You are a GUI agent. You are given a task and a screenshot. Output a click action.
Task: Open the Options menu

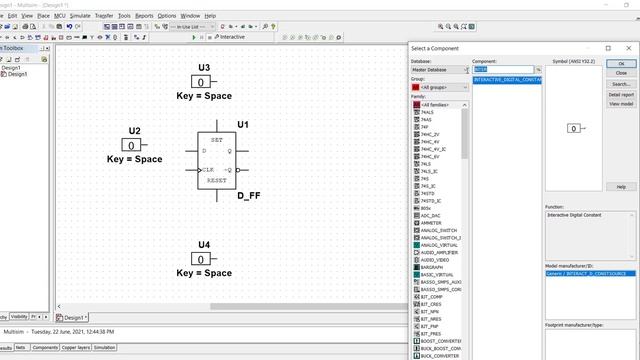[x=167, y=16]
